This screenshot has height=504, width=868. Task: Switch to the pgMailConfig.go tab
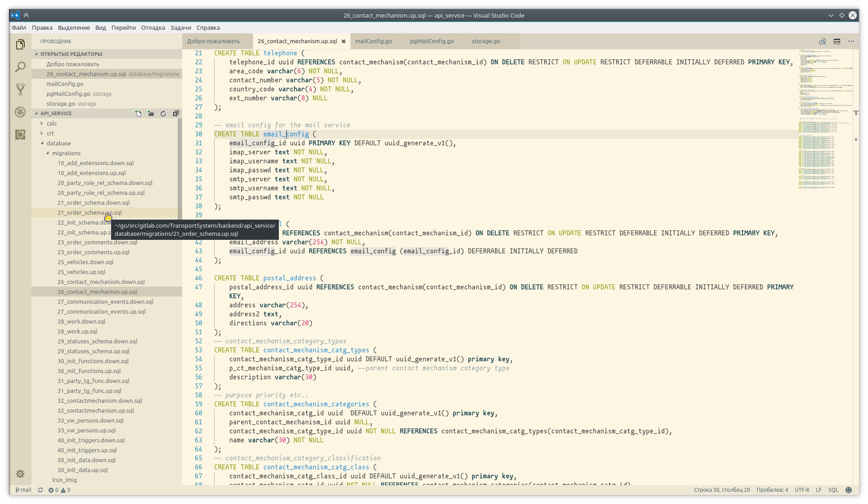[x=431, y=41]
